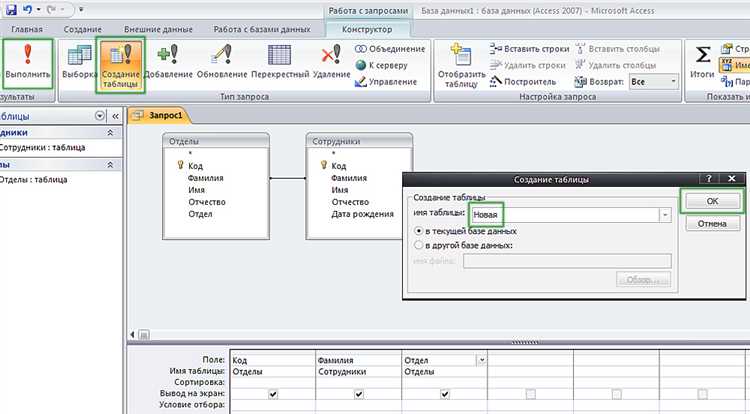Image resolution: width=750 pixels, height=414 pixels.
Task: Open the Внешние данные ribbon tab
Action: pyautogui.click(x=158, y=29)
